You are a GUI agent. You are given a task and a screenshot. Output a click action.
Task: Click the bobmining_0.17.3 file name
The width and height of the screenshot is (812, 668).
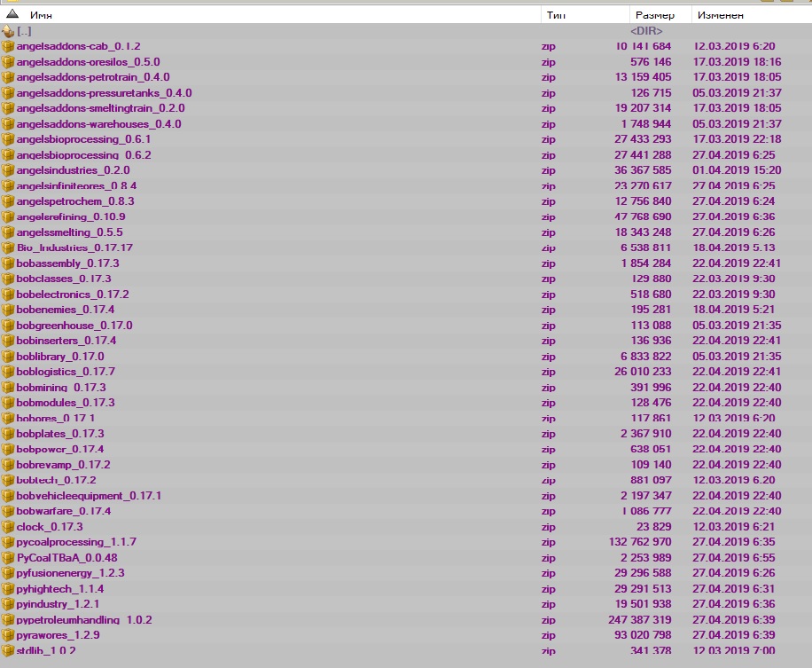(x=61, y=388)
